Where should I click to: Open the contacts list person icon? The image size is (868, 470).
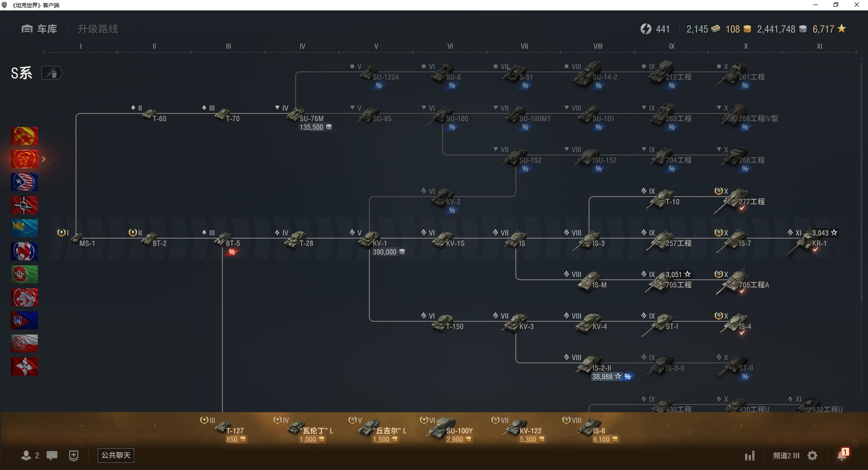[x=26, y=456]
